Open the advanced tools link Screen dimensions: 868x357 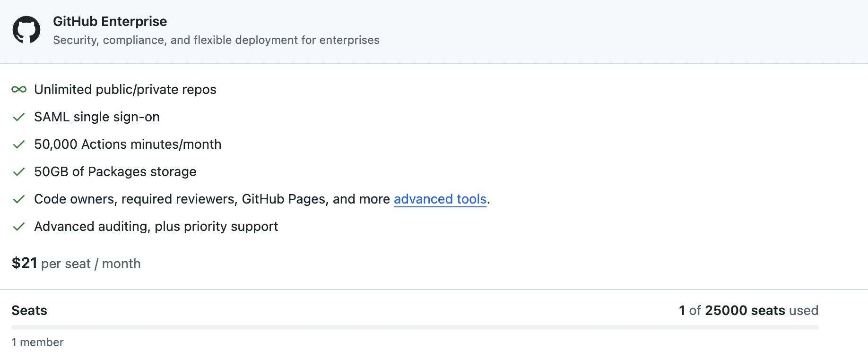[x=440, y=199]
